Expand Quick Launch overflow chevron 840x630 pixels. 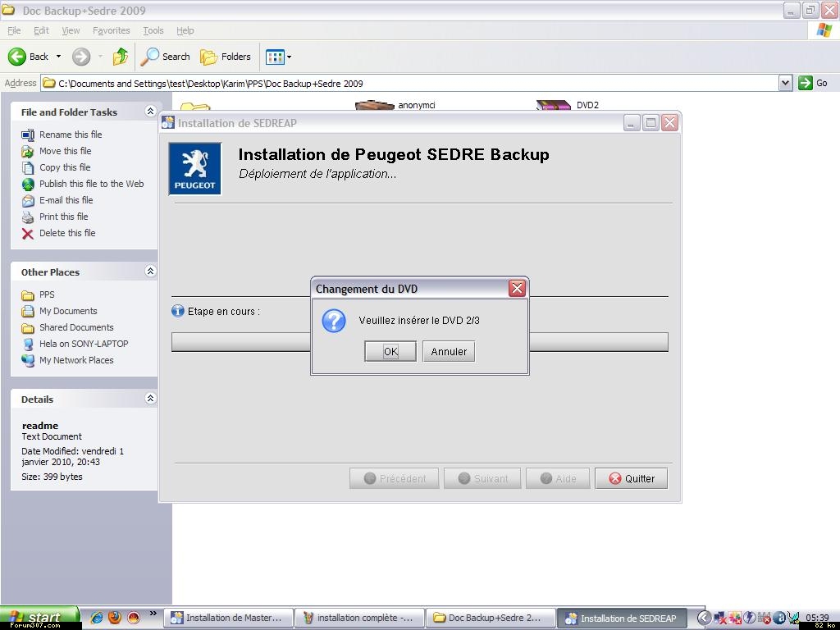pyautogui.click(x=153, y=614)
